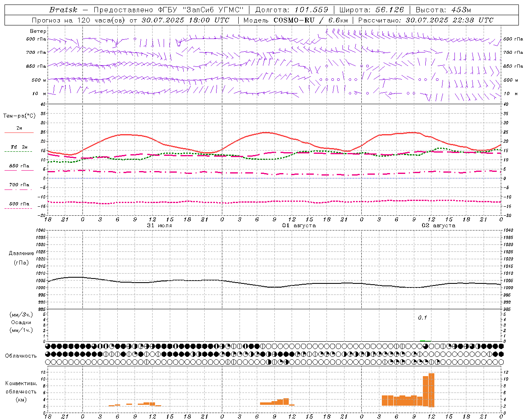
Task: Click the 0.1 precipitation amount value
Action: click(422, 318)
